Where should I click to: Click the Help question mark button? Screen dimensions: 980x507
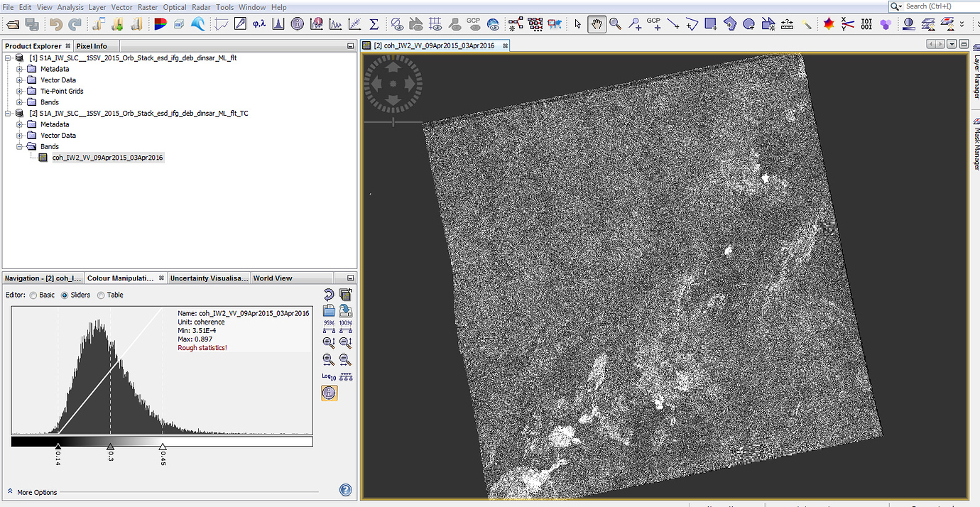point(345,489)
